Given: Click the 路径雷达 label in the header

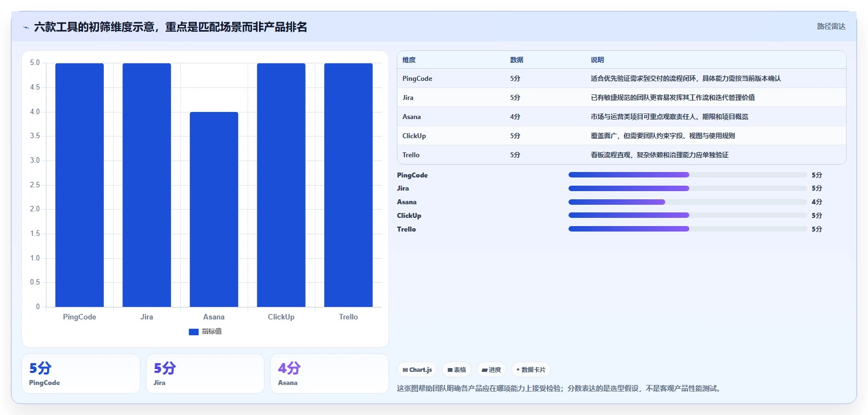Looking at the screenshot, I should (831, 26).
